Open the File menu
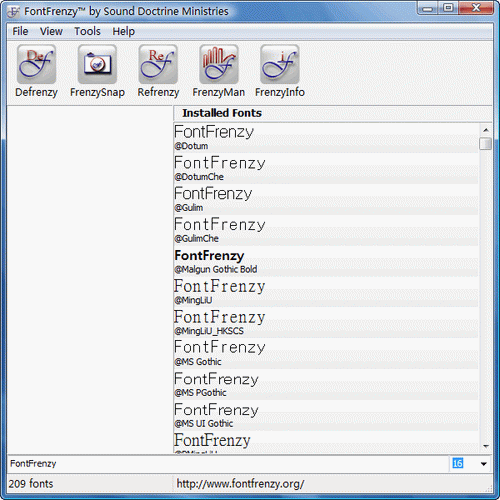The image size is (500, 500). click(20, 31)
